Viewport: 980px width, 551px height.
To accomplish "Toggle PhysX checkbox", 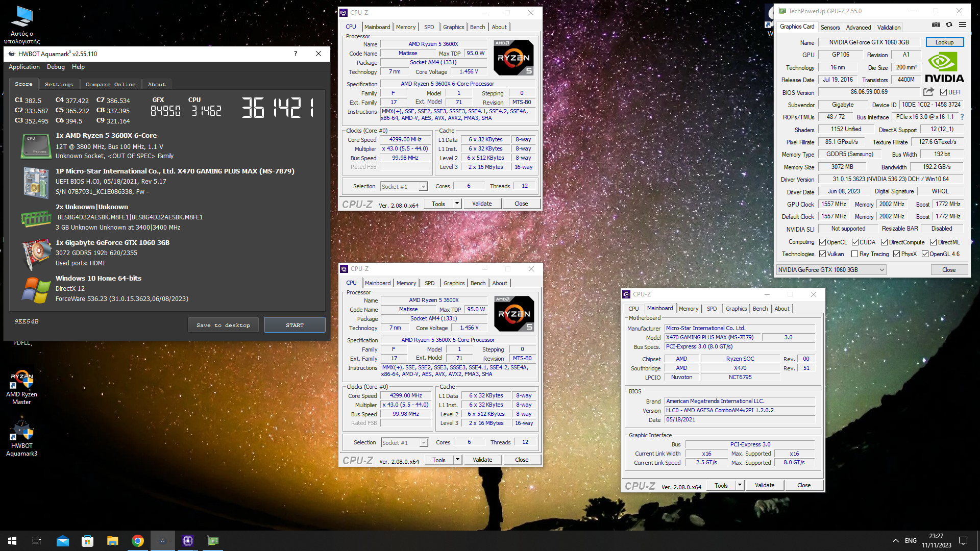I will click(x=896, y=254).
